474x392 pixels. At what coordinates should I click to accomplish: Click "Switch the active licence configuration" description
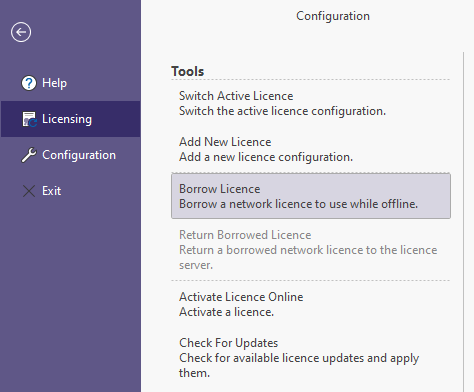[282, 111]
